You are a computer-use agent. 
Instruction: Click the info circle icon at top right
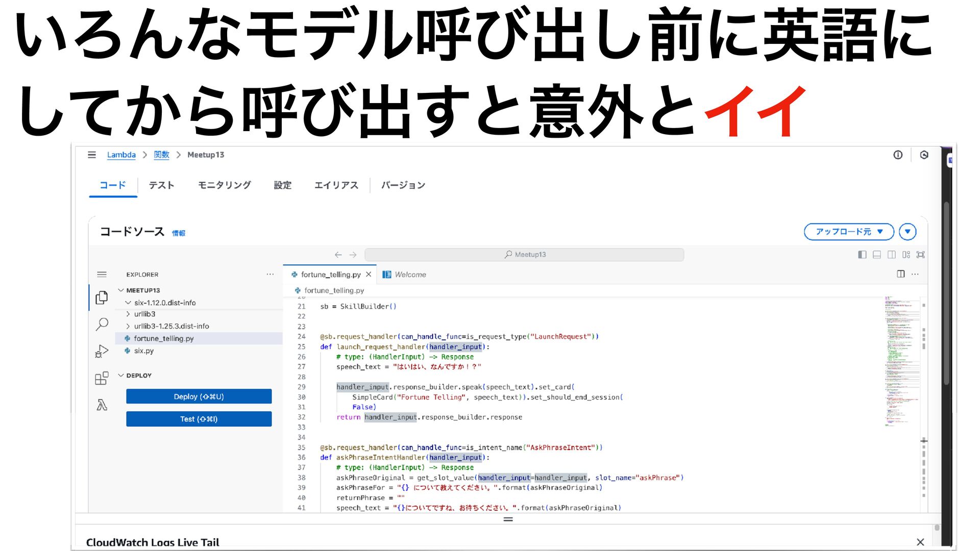coord(898,155)
